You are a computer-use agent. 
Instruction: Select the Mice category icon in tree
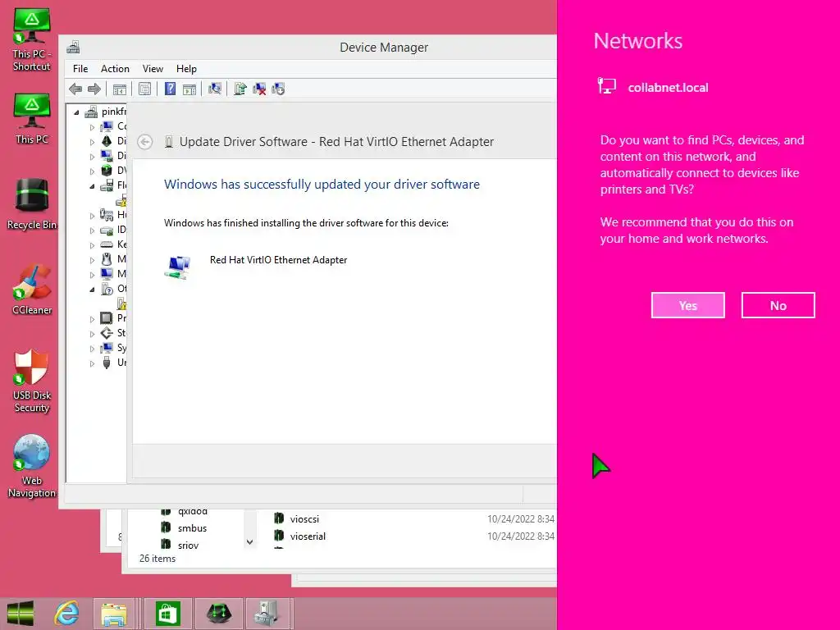pyautogui.click(x=107, y=259)
